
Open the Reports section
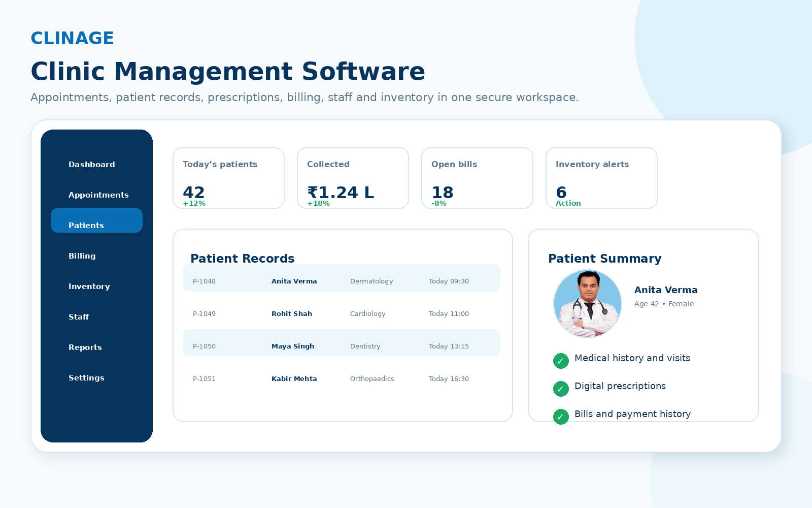click(85, 347)
